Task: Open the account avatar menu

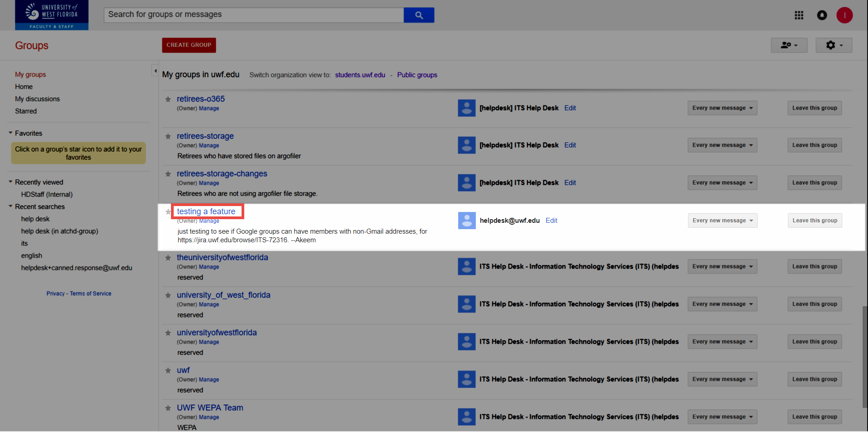Action: (844, 15)
